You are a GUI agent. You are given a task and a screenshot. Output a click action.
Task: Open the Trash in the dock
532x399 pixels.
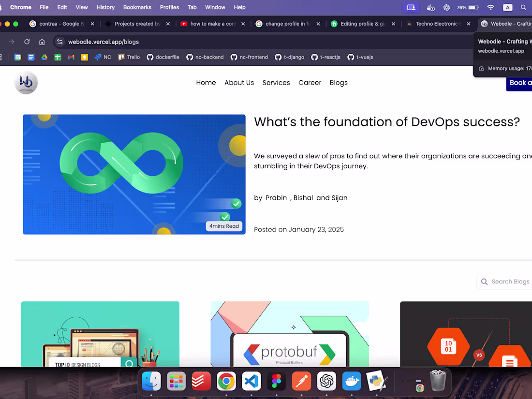[x=438, y=380]
